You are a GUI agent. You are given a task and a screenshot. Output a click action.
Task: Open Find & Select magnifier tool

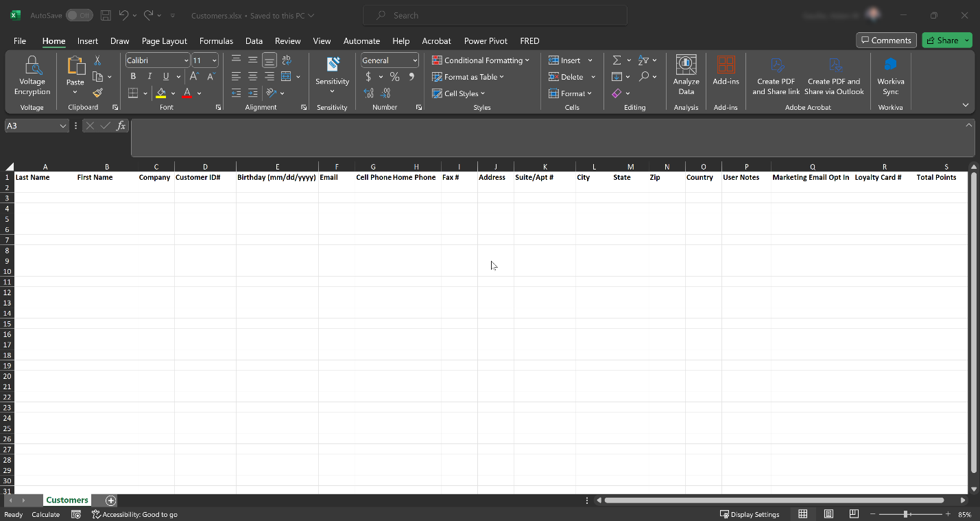pyautogui.click(x=643, y=76)
